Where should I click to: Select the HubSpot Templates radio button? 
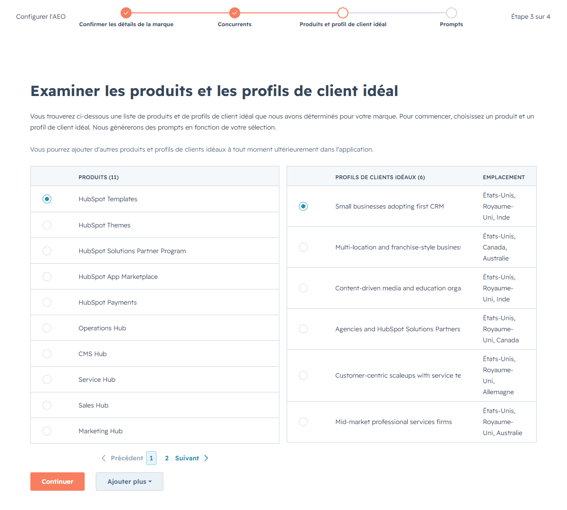(x=47, y=199)
